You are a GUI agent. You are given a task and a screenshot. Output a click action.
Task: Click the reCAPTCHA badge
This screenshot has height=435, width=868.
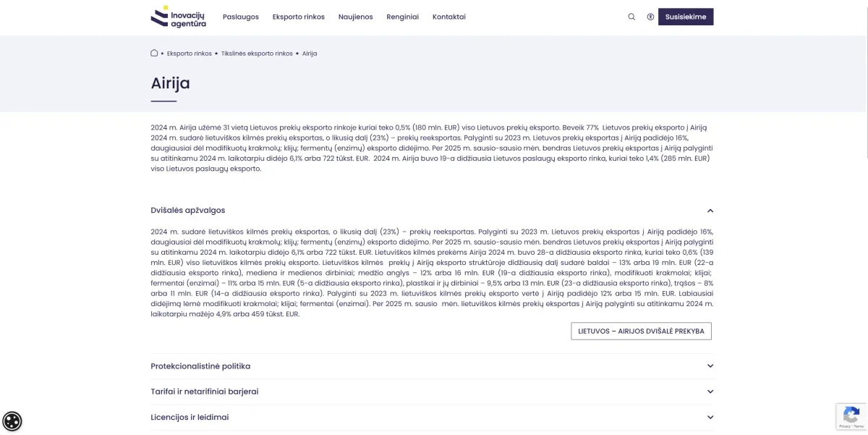pos(851,416)
